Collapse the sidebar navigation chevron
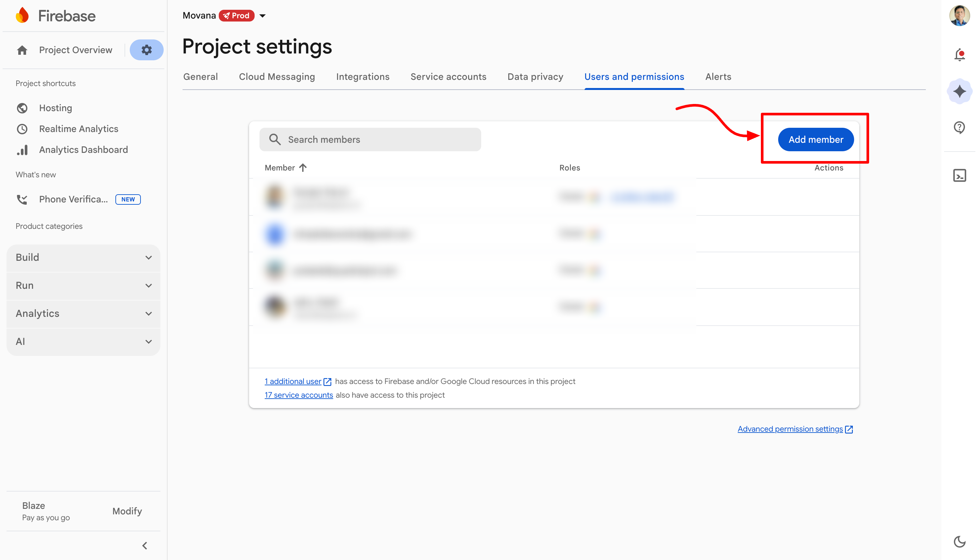Screen dimensions: 978x560 [145, 545]
